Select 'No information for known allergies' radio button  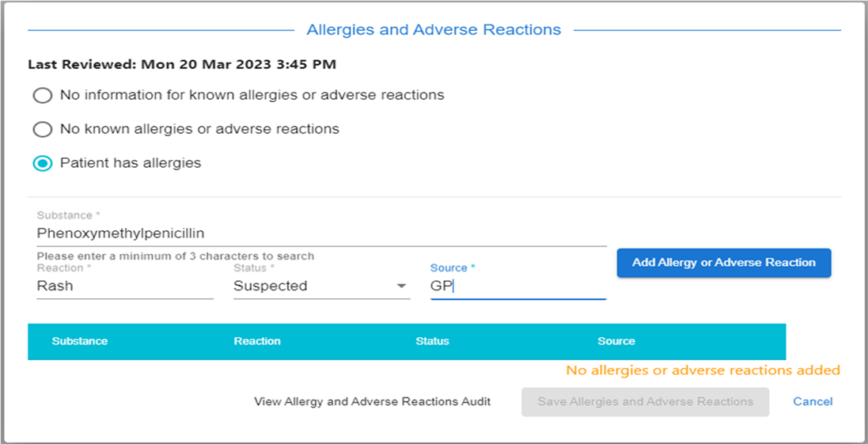click(x=43, y=95)
